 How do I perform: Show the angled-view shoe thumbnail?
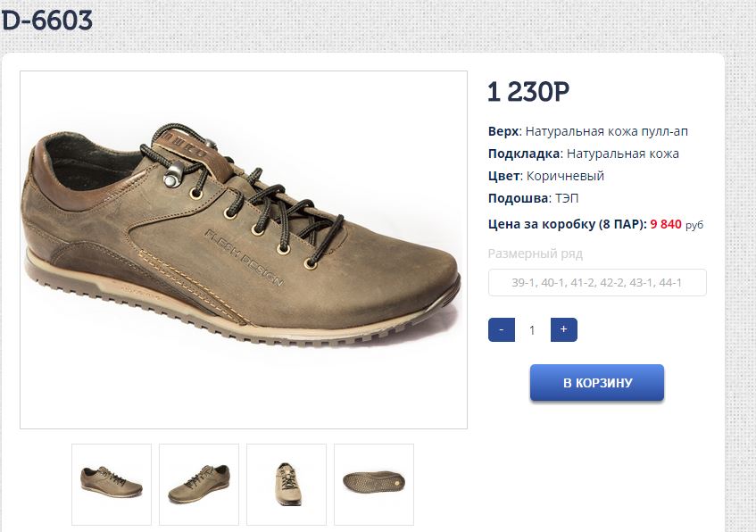[199, 484]
